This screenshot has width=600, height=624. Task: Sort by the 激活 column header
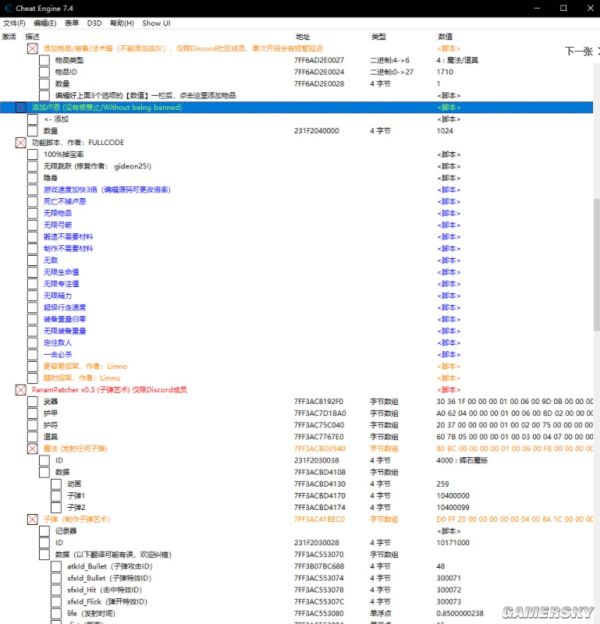pyautogui.click(x=9, y=37)
